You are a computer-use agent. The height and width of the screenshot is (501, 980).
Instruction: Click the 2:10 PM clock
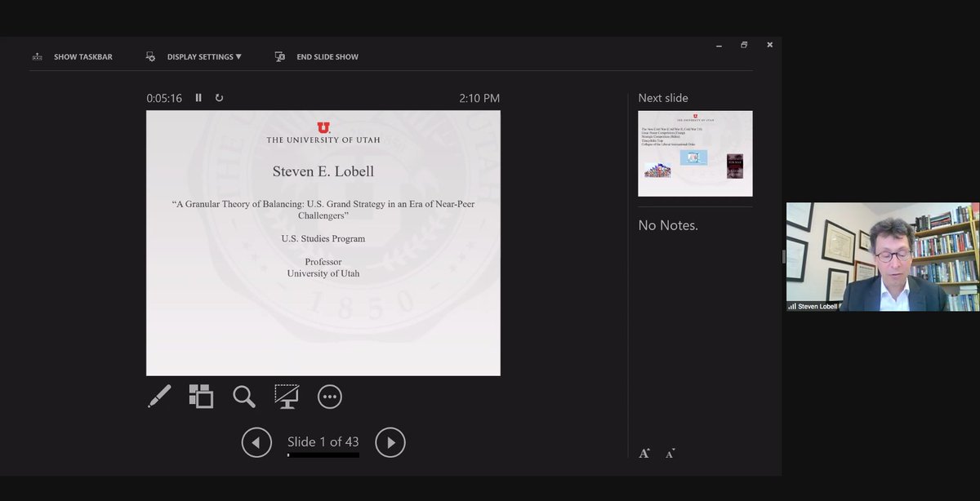tap(479, 98)
